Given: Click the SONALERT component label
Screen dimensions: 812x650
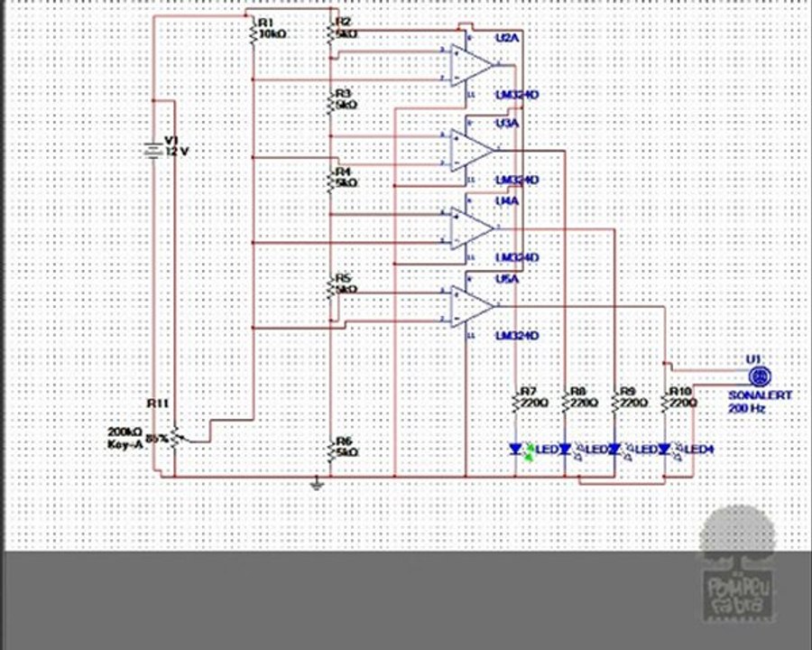Looking at the screenshot, I should coord(761,395).
